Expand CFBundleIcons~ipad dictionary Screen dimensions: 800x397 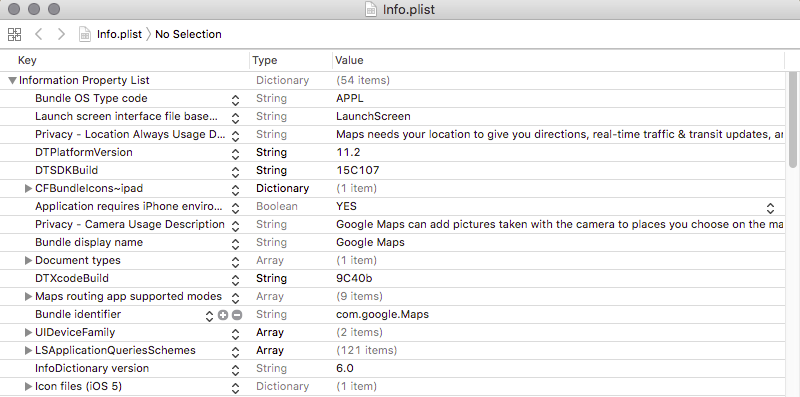coord(29,188)
